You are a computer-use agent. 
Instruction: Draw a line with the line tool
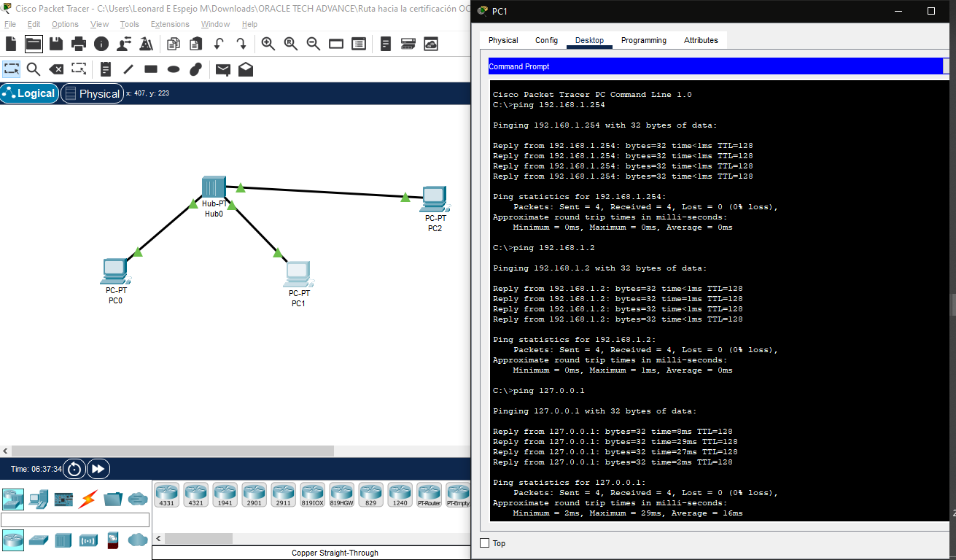coord(128,69)
